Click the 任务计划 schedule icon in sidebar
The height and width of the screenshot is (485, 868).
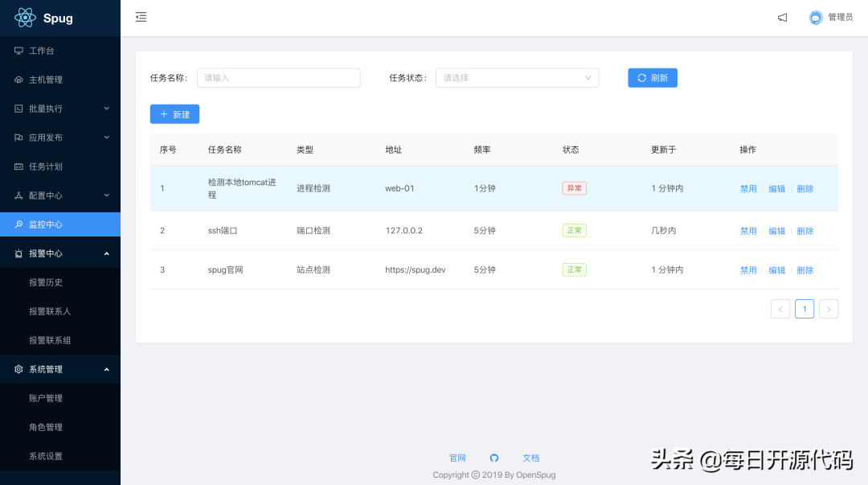[18, 166]
